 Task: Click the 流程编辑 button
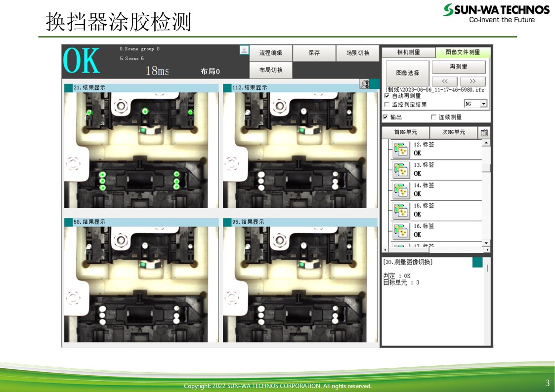(x=270, y=53)
